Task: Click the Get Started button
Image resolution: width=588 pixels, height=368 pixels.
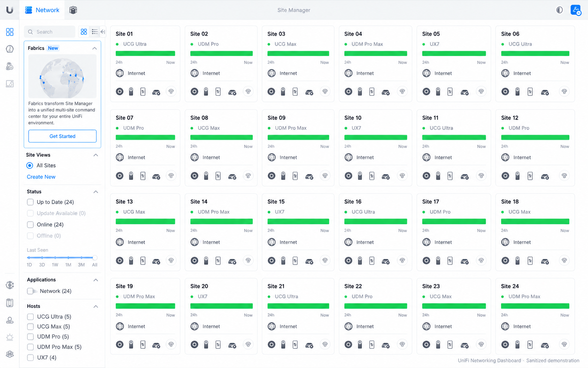Action: 62,136
